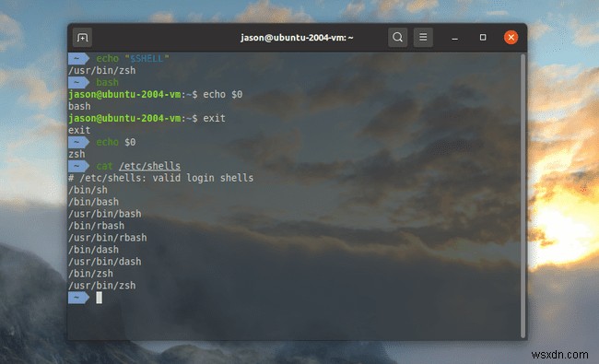Open the terminal hamburger menu
599x364 pixels.
click(423, 38)
